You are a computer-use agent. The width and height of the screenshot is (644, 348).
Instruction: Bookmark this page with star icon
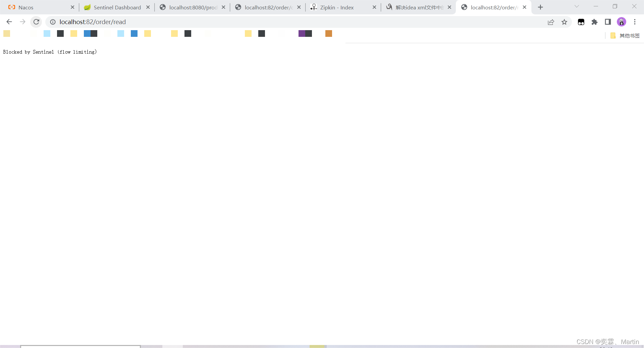pyautogui.click(x=564, y=22)
